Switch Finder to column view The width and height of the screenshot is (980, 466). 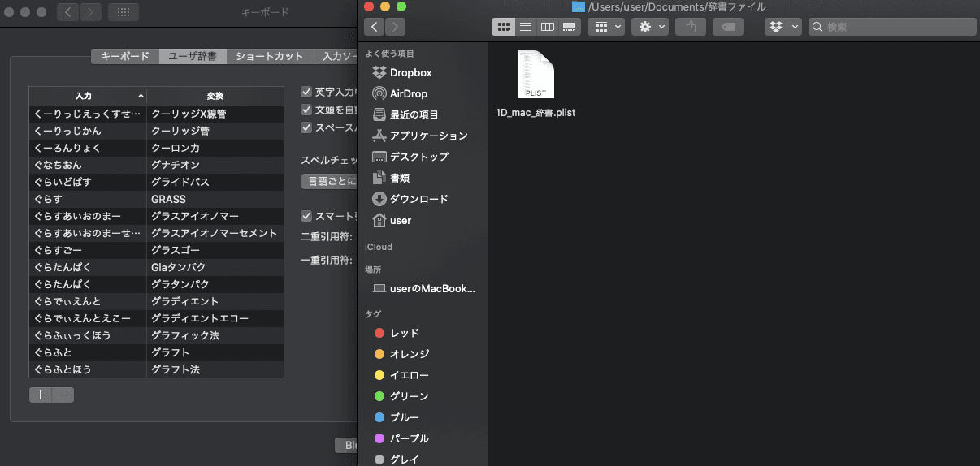pos(547,27)
